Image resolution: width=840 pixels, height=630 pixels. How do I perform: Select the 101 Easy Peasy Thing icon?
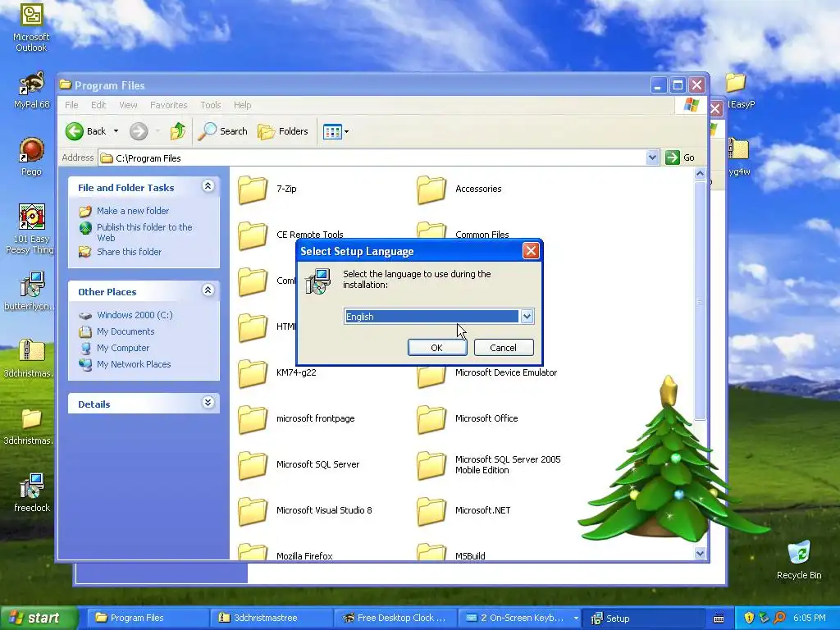click(30, 229)
